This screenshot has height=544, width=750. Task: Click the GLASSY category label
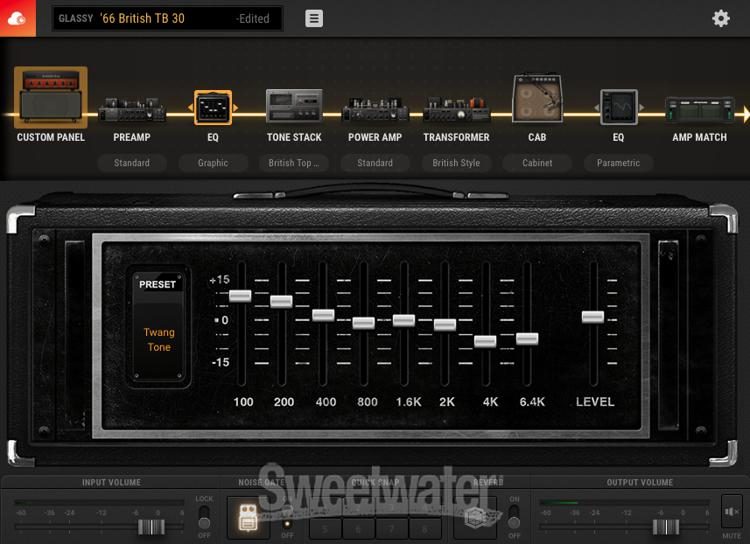click(x=76, y=19)
